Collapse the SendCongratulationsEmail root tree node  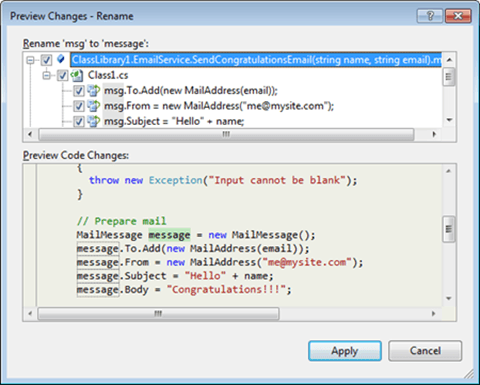click(30, 60)
